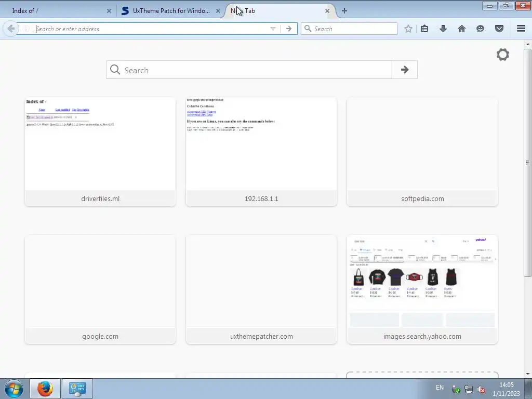The image size is (532, 399).
Task: Click the page vertical scrollbar thumb
Action: click(x=528, y=163)
